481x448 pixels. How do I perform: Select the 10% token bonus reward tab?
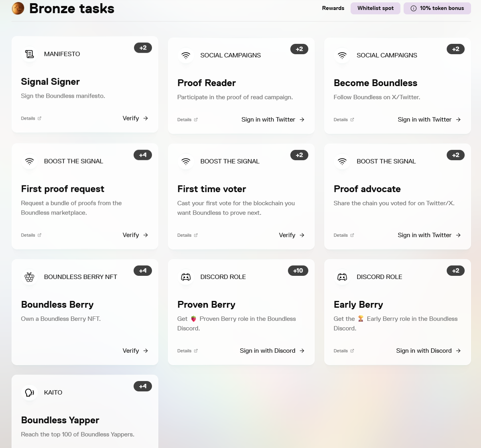437,8
